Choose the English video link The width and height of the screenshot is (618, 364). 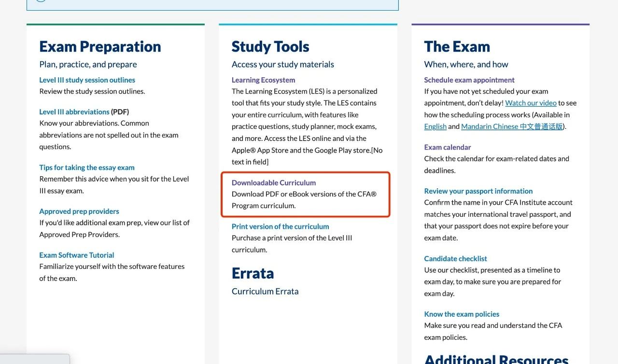pyautogui.click(x=435, y=126)
